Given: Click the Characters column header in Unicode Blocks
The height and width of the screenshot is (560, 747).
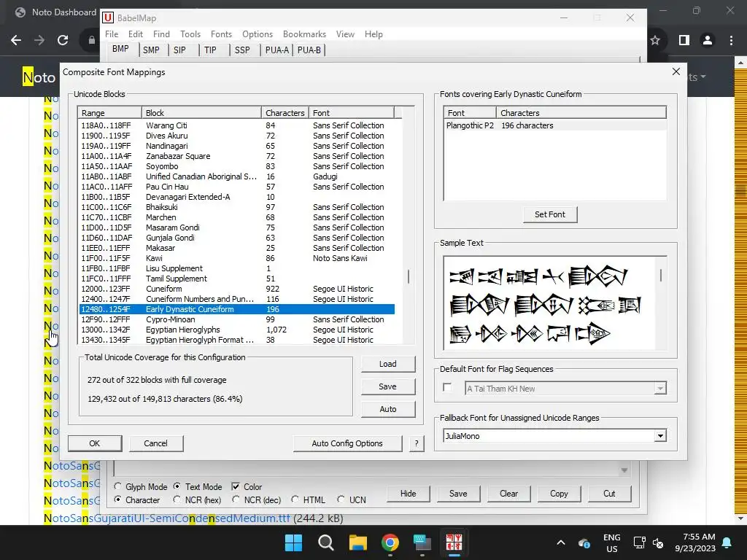Looking at the screenshot, I should pyautogui.click(x=285, y=113).
